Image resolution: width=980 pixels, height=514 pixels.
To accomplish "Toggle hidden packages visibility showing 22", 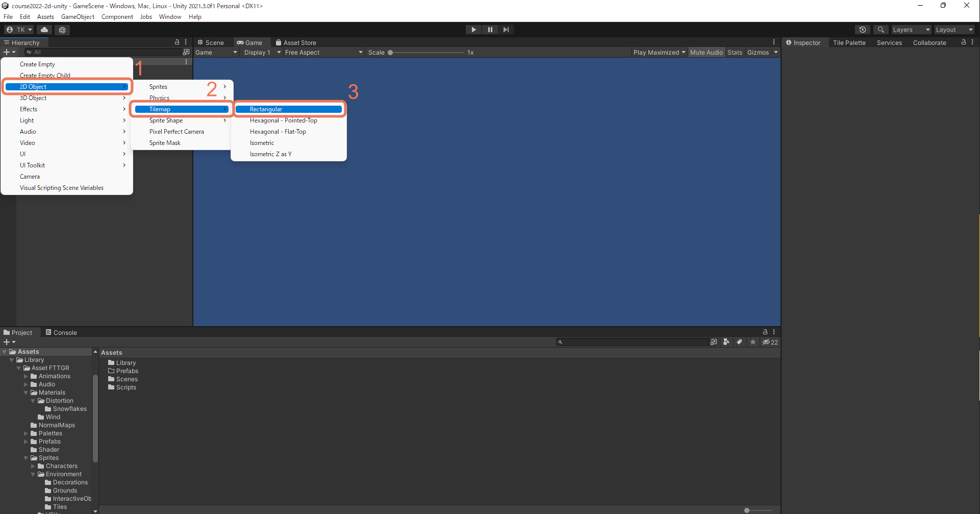I will coord(770,342).
